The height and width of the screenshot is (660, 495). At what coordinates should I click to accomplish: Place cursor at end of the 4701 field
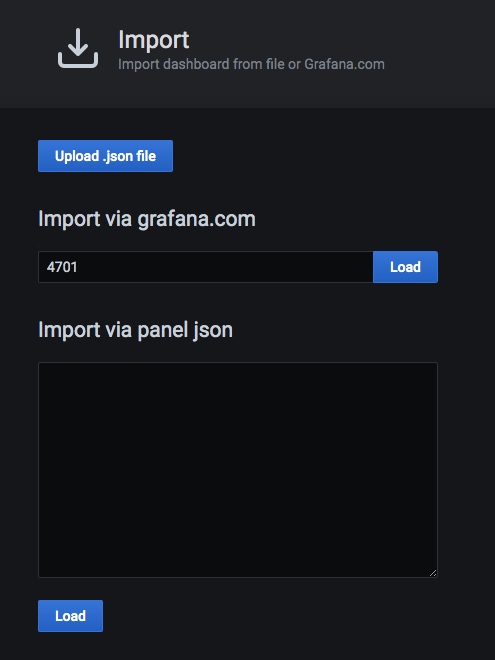click(x=78, y=267)
